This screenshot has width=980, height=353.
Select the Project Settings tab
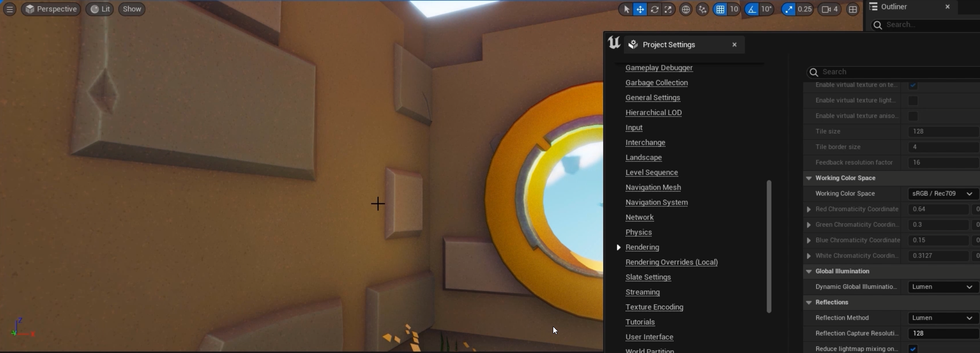[x=684, y=44]
